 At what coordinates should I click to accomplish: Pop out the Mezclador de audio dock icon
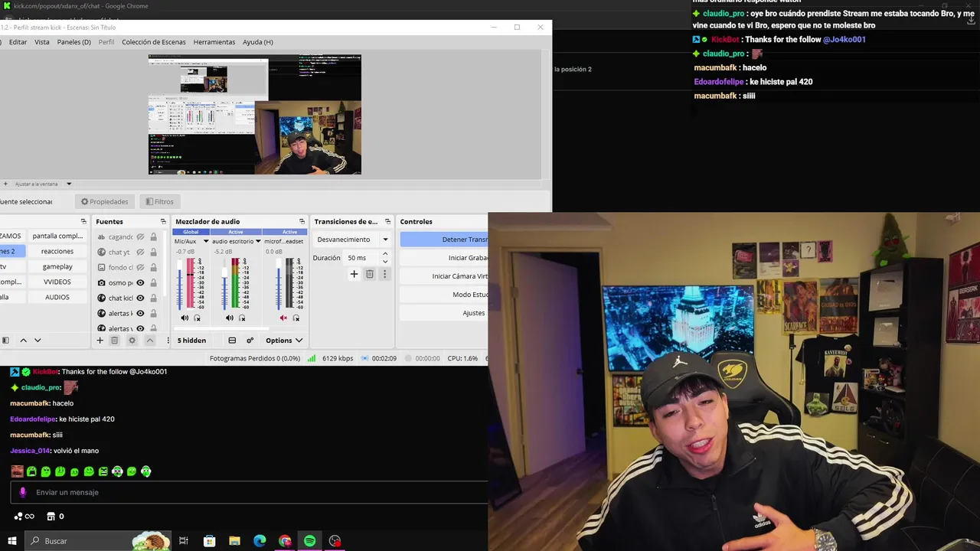[302, 222]
